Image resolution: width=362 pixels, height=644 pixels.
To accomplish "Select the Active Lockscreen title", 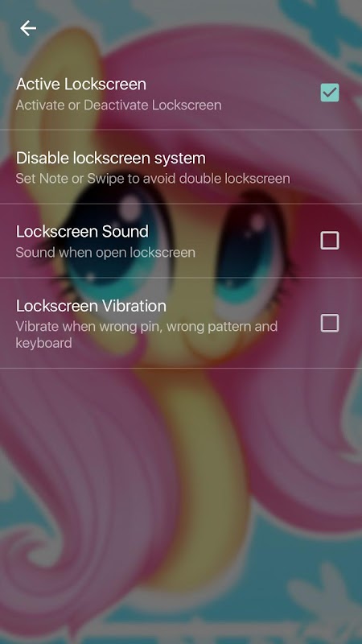I will coord(81,85).
